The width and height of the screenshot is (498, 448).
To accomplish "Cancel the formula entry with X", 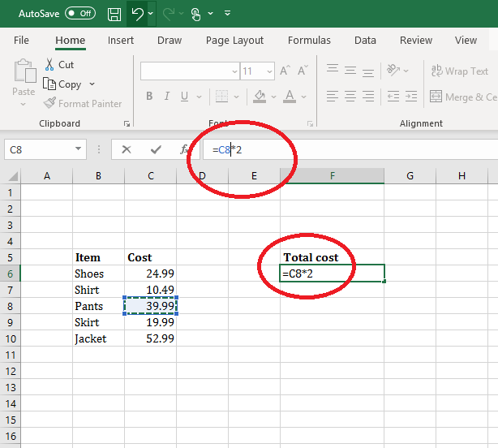I will click(x=126, y=149).
